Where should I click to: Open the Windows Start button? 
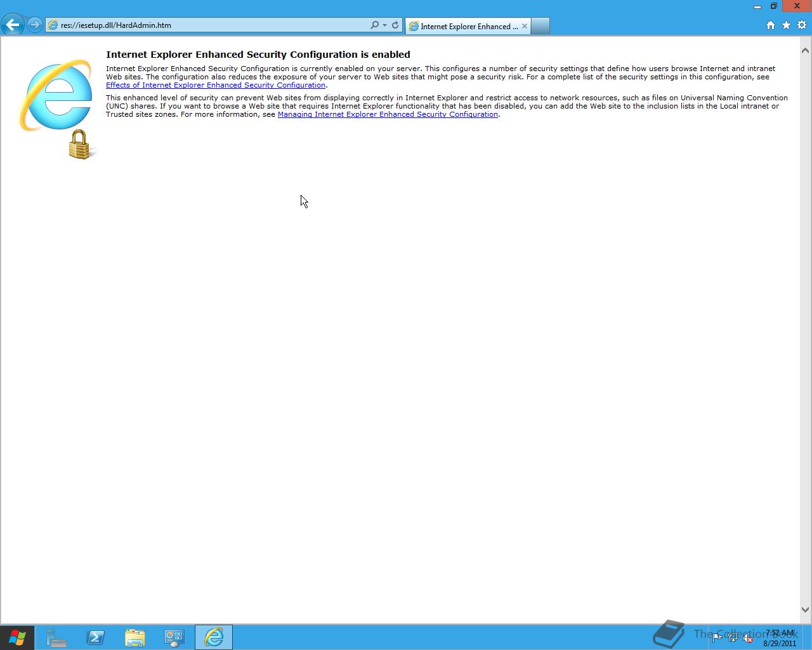tap(17, 637)
